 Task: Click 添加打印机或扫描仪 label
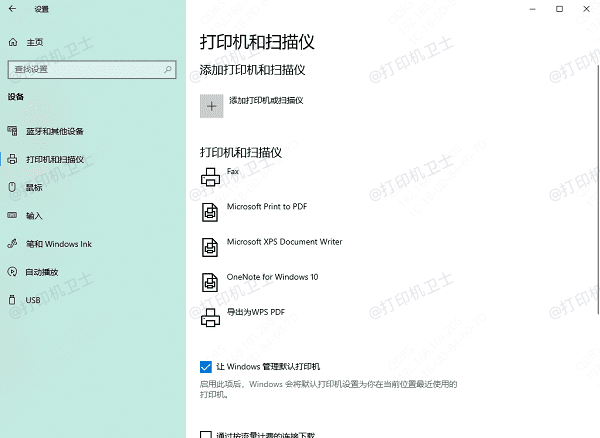pos(266,101)
